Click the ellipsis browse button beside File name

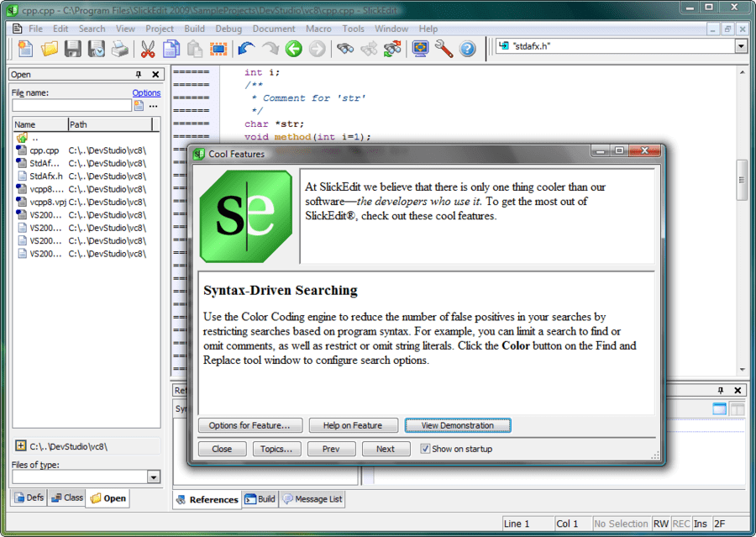(x=154, y=106)
